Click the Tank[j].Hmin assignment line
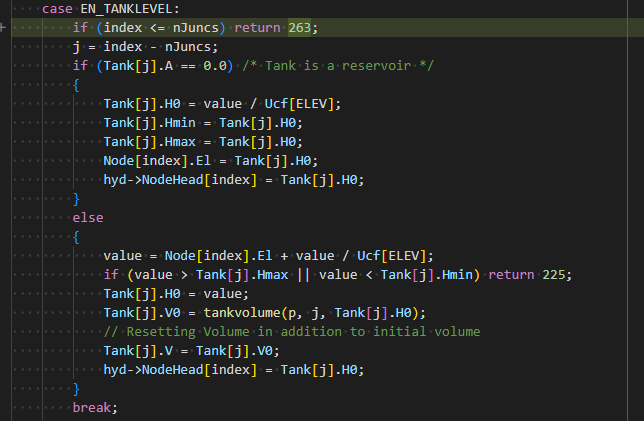Image resolution: width=644 pixels, height=421 pixels. point(203,123)
